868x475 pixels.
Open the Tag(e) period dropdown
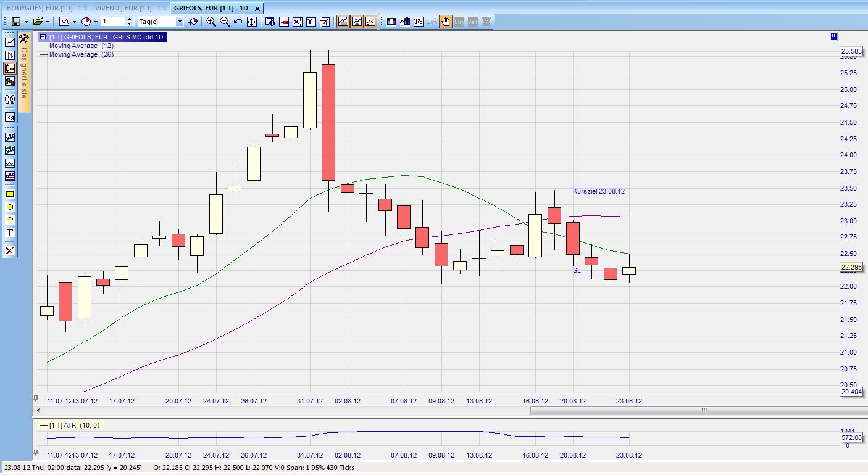[x=180, y=22]
